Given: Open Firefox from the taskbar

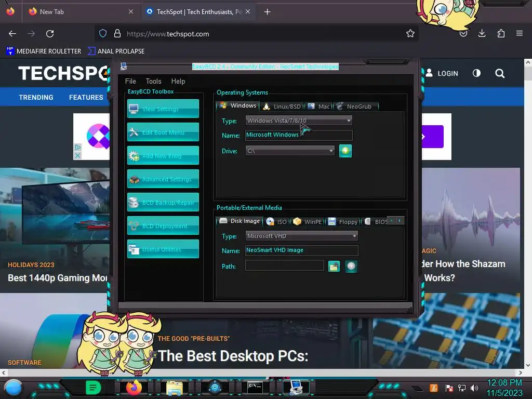Looking at the screenshot, I should point(134,388).
